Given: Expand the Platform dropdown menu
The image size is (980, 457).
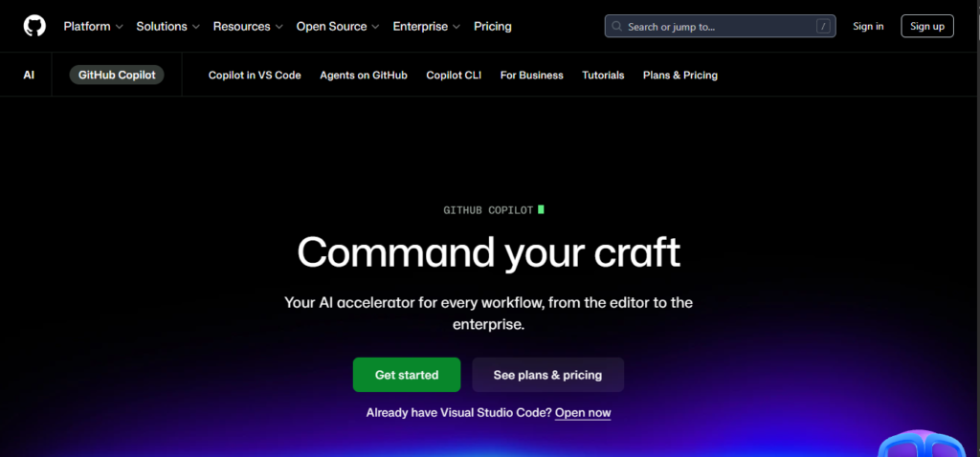Looking at the screenshot, I should tap(93, 27).
